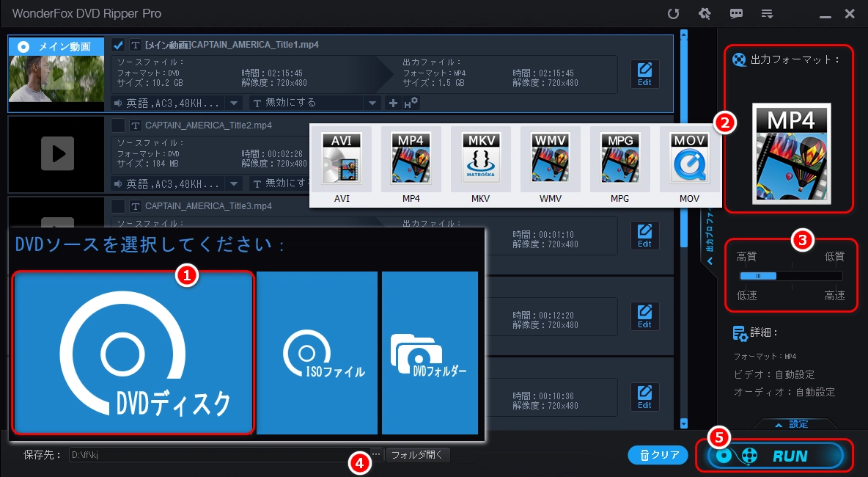Open settings gear in title bar
This screenshot has height=477, width=868.
[705, 14]
